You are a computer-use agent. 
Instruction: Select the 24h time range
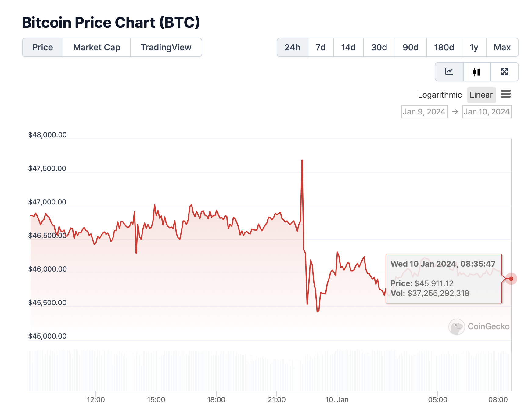292,47
